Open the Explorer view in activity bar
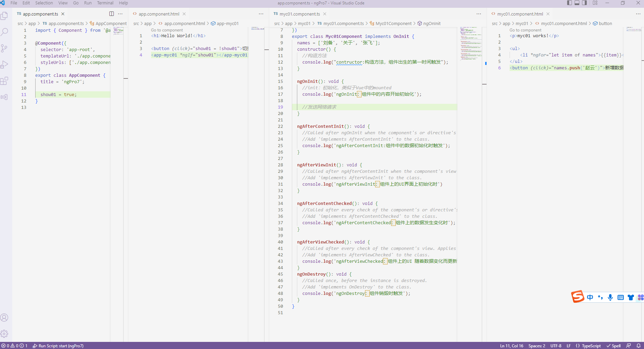Viewport: 644px width, 349px height. [4, 16]
